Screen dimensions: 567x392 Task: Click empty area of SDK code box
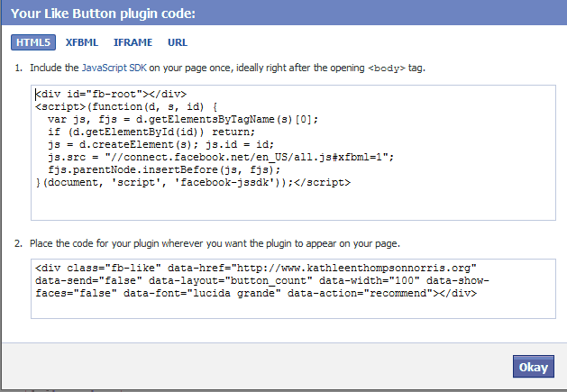tap(293, 205)
